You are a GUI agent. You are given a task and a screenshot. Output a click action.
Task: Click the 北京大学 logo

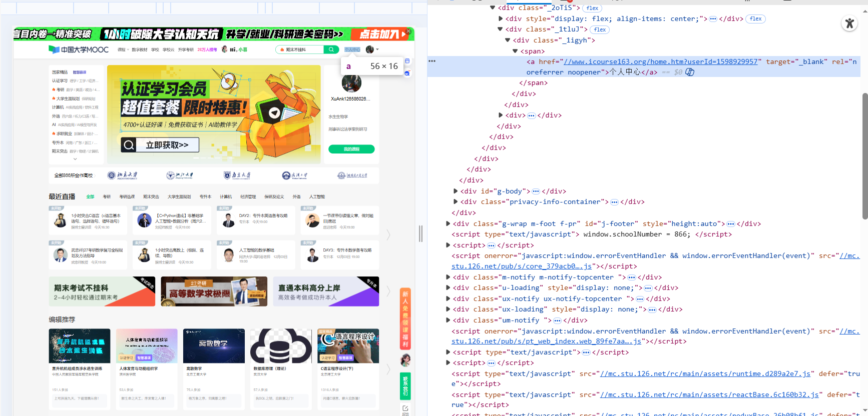point(122,175)
